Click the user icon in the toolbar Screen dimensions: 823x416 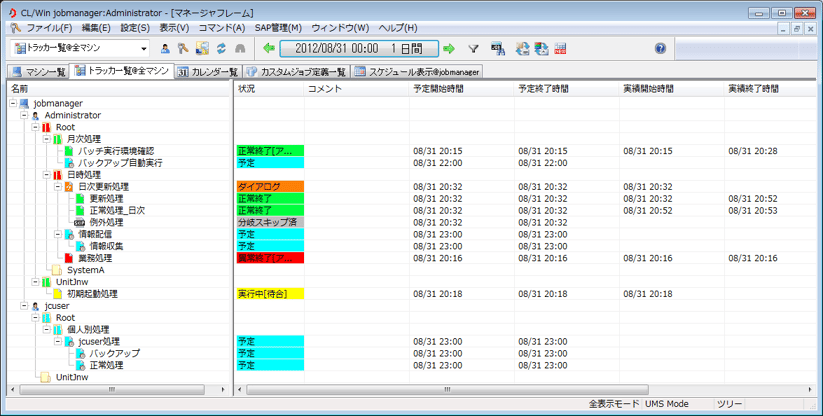165,49
